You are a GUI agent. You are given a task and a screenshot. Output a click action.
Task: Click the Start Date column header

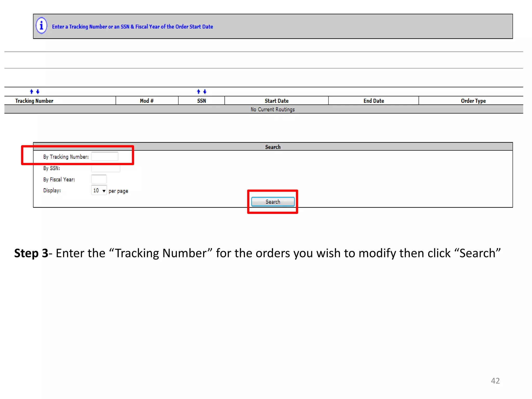pyautogui.click(x=277, y=101)
